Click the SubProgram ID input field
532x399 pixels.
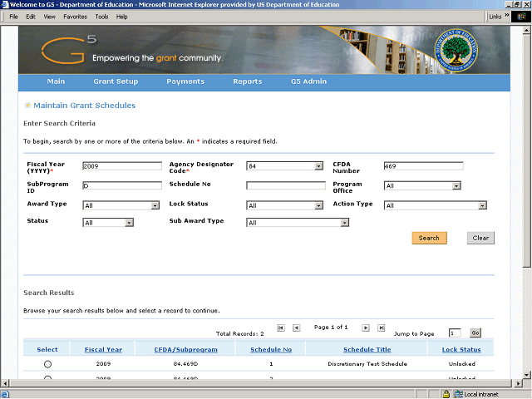[x=122, y=185]
